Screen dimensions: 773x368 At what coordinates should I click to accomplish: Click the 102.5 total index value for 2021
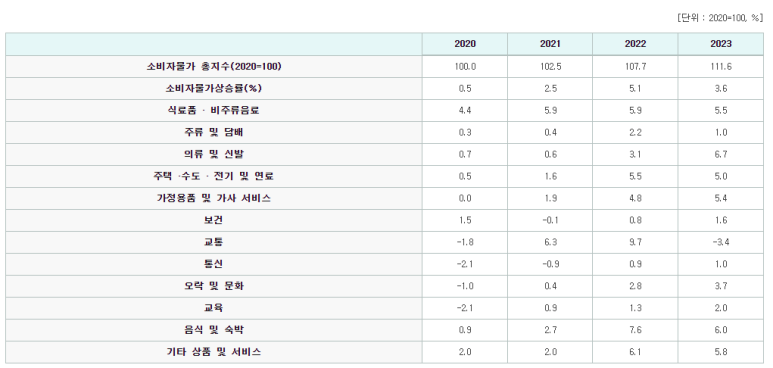pos(550,67)
